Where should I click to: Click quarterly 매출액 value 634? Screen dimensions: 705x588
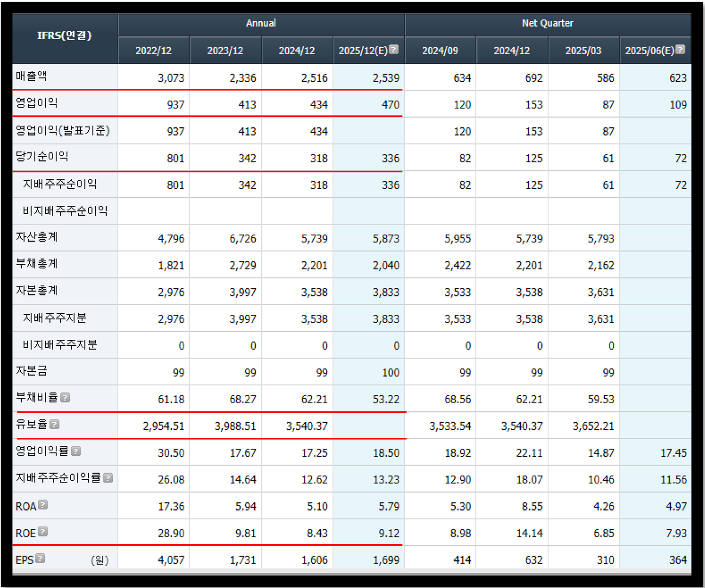click(462, 78)
